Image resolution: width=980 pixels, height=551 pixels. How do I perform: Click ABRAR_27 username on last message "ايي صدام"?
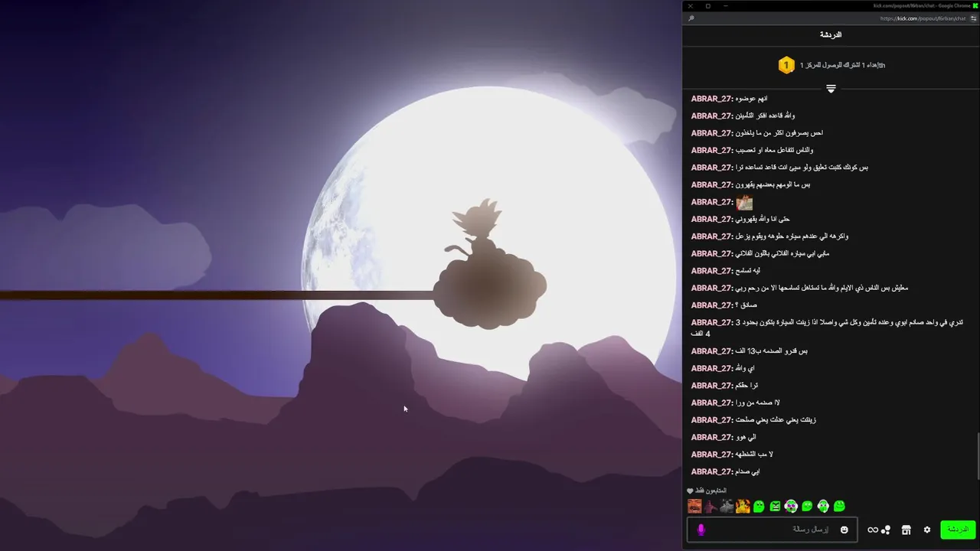(x=712, y=472)
